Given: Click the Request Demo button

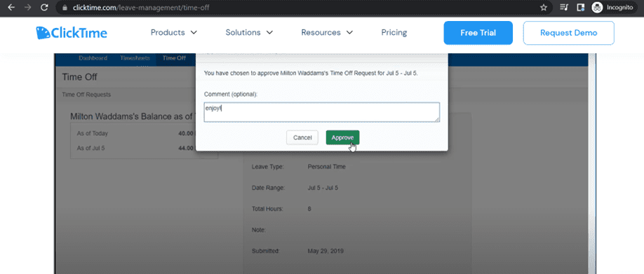Looking at the screenshot, I should (568, 33).
